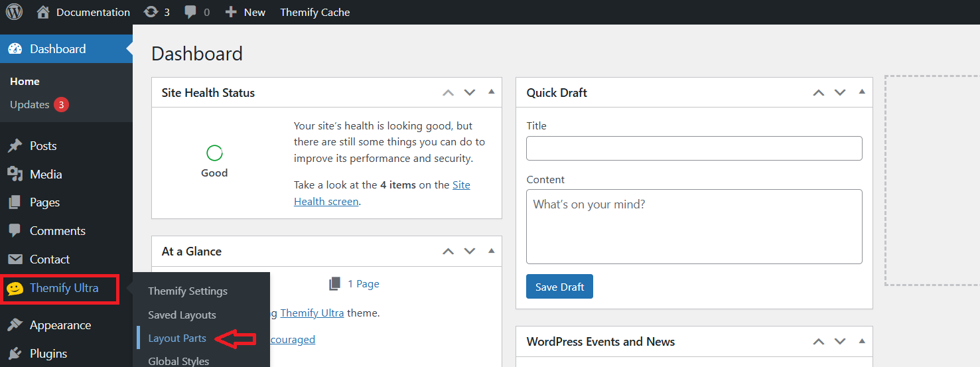Select Dashboard in the sidebar
980x367 pixels.
pyautogui.click(x=66, y=49)
